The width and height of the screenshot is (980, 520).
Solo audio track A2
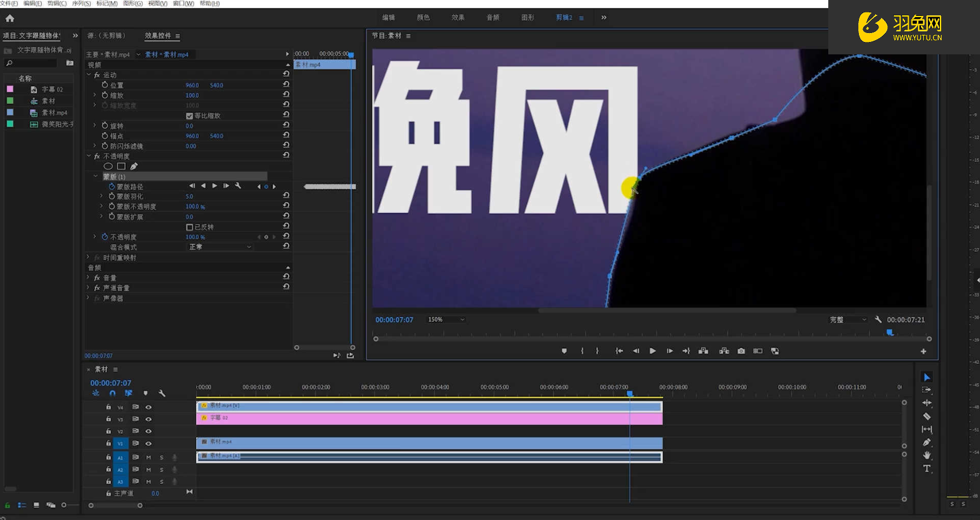click(x=161, y=470)
